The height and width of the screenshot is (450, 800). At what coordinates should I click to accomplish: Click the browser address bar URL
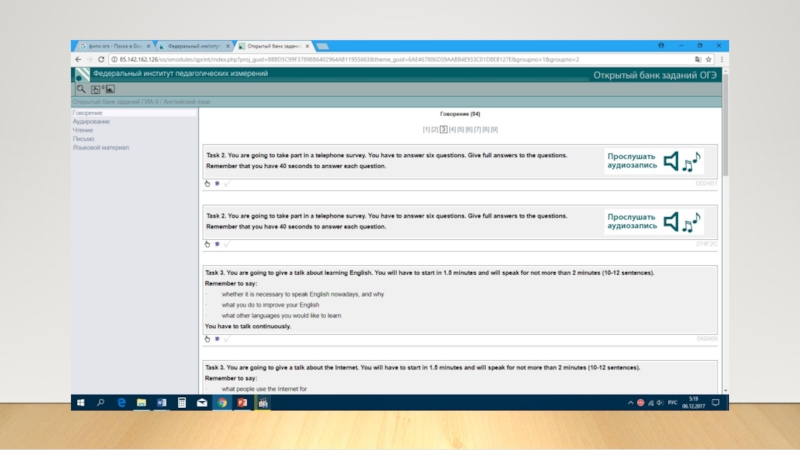click(x=349, y=59)
